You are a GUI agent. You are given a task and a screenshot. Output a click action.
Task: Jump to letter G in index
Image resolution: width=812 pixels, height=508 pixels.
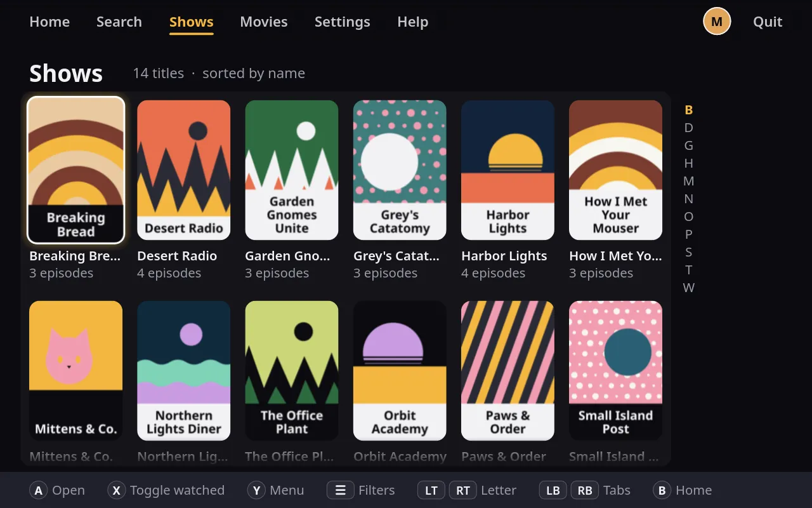point(689,145)
